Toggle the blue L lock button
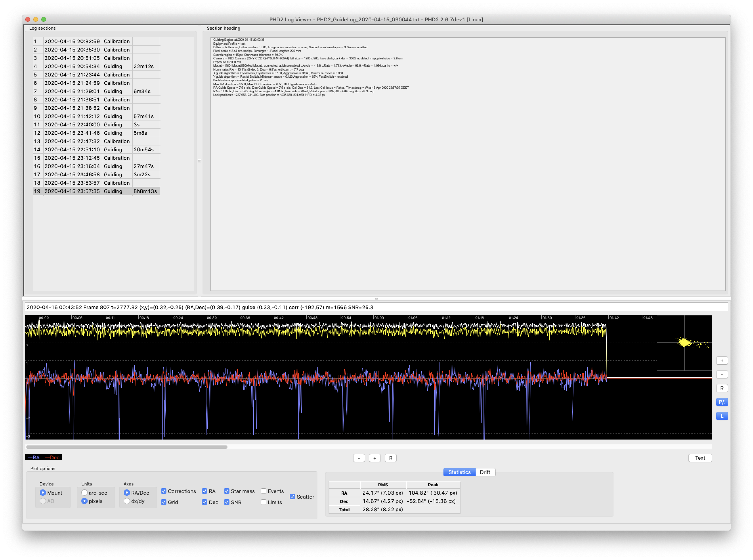Viewport: 753px width, 560px height. tap(721, 416)
